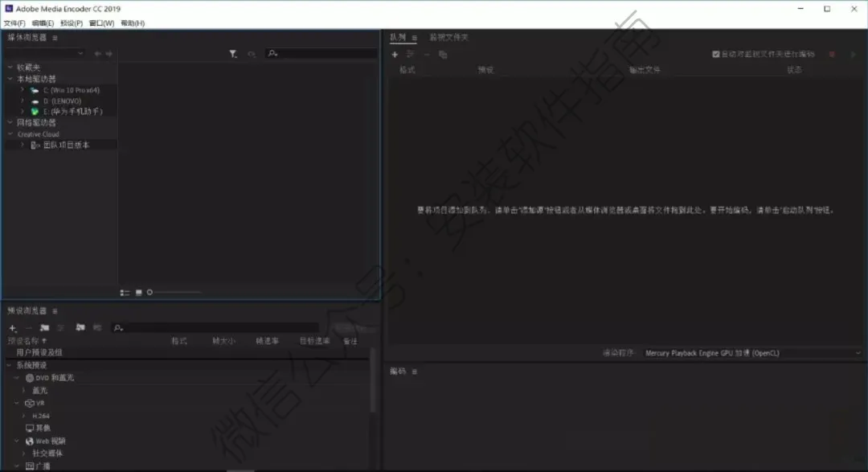This screenshot has height=472, width=868.
Task: Click the new preset group folder icon
Action: [x=45, y=328]
